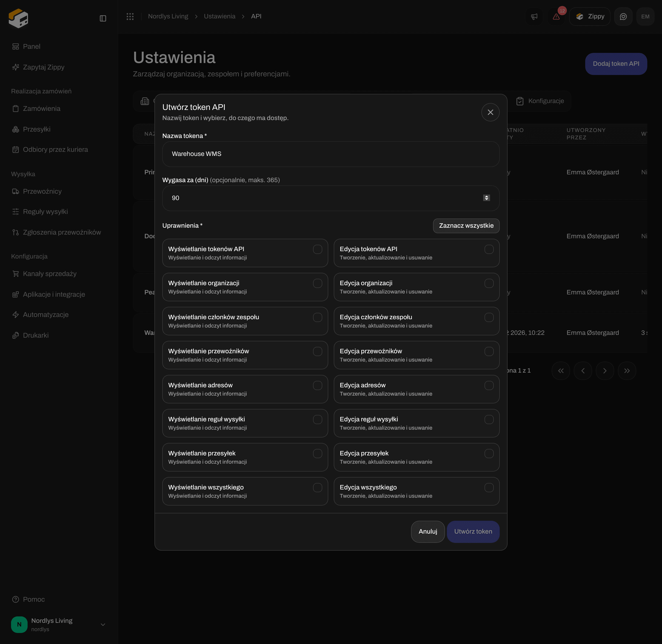Enable Edycja członków zespołu permission
The height and width of the screenshot is (644, 662).
(x=489, y=317)
